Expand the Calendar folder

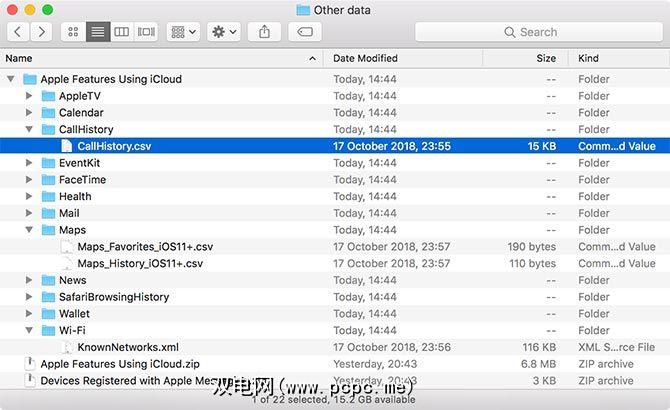29,112
